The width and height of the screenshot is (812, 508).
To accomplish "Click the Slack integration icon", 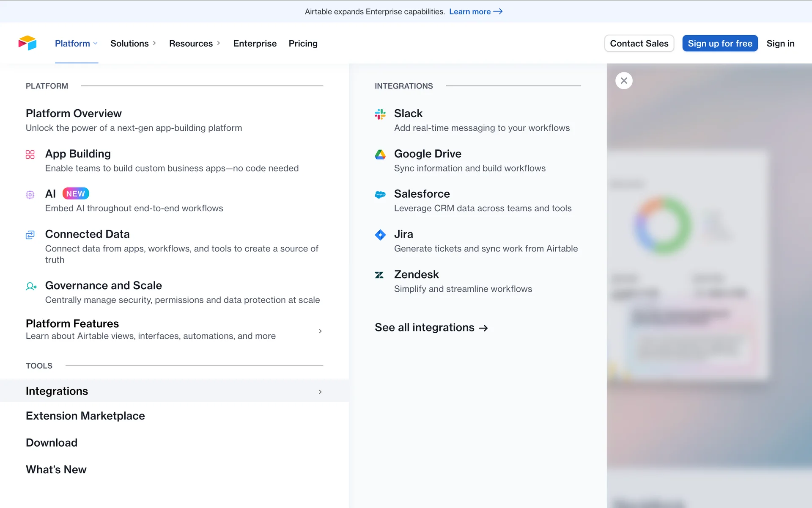I will 380,114.
